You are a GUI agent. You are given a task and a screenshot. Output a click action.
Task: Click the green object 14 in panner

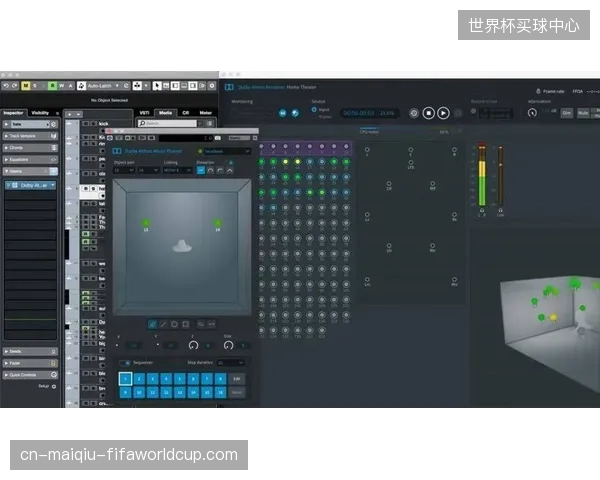tap(217, 222)
